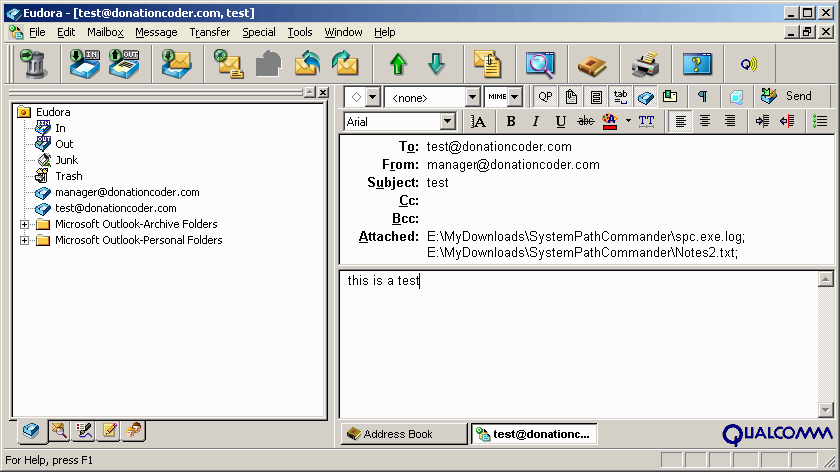Click the New Message toolbar icon
This screenshot has height=472, width=840.
click(x=229, y=64)
